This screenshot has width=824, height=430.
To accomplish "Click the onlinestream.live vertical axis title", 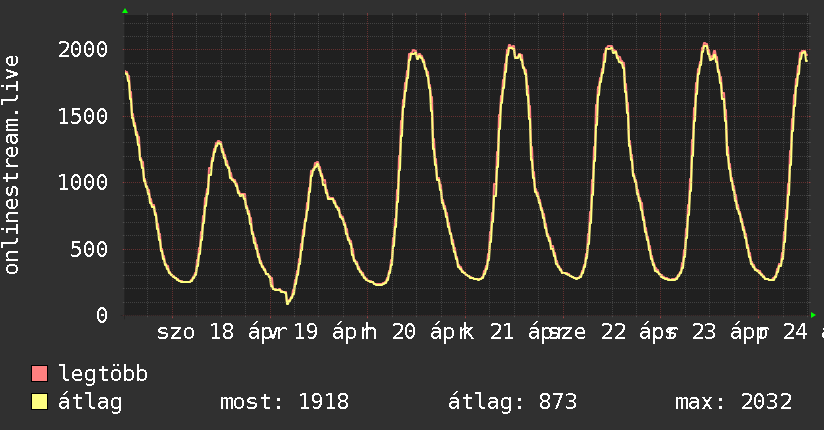I will pos(12,166).
